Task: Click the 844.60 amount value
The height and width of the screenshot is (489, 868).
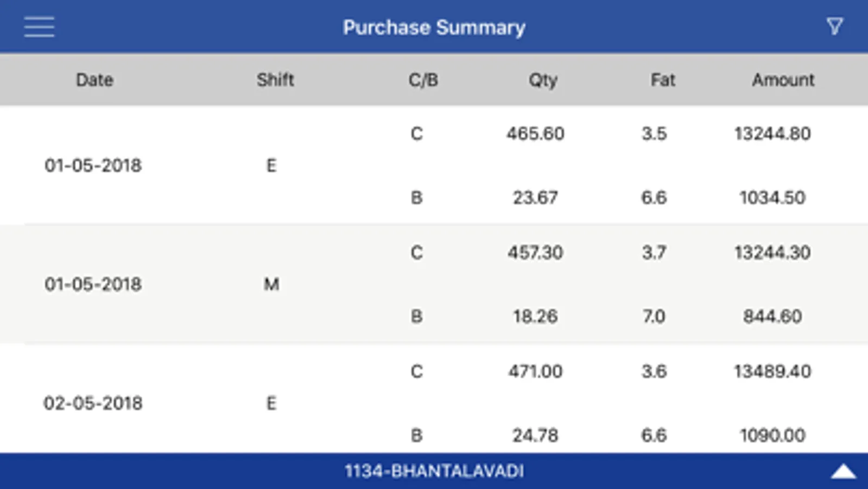Action: pyautogui.click(x=772, y=316)
